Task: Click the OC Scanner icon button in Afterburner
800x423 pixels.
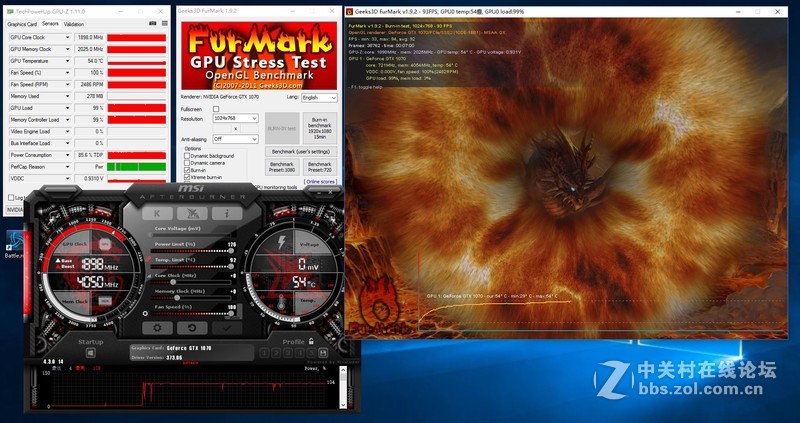Action: click(x=192, y=213)
